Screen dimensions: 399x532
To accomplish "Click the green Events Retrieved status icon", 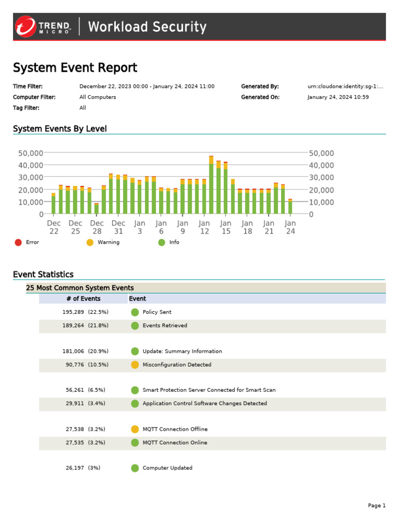I will click(135, 326).
